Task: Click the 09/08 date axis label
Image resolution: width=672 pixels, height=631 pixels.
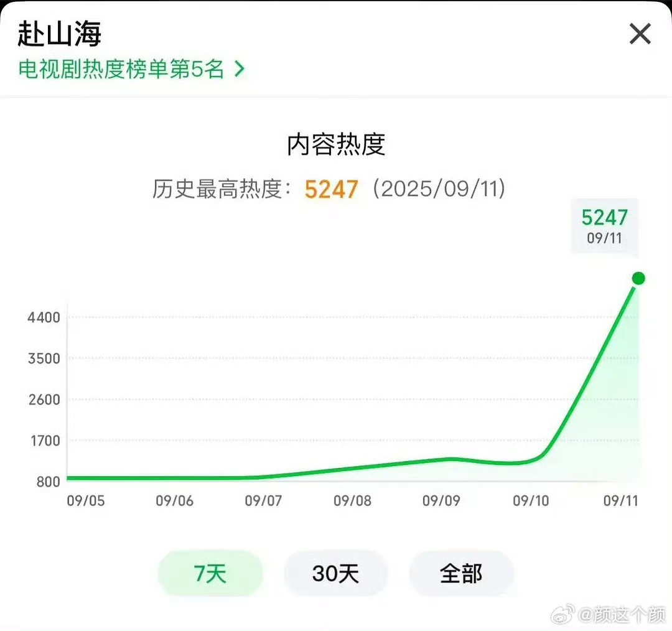Action: coord(352,501)
